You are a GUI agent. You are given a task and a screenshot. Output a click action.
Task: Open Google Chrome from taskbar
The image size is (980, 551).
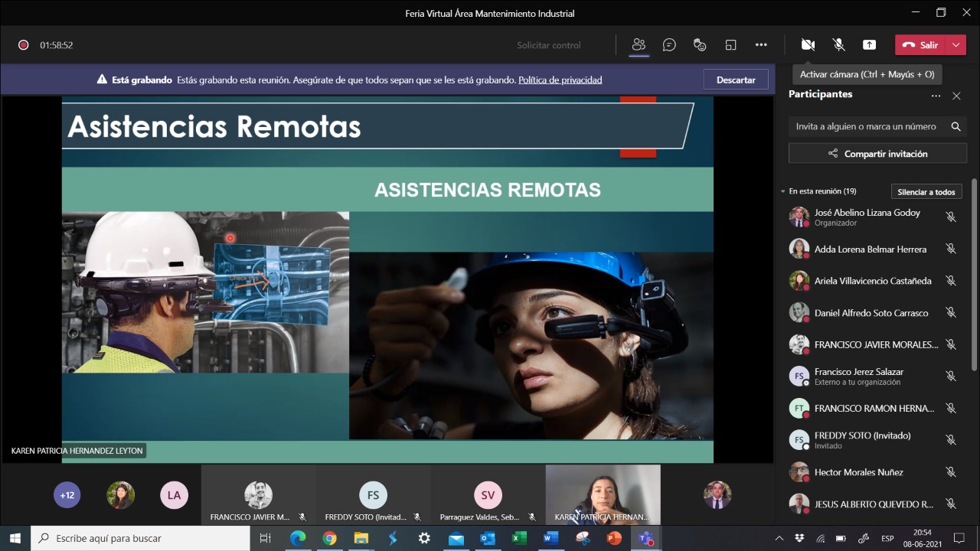point(329,538)
